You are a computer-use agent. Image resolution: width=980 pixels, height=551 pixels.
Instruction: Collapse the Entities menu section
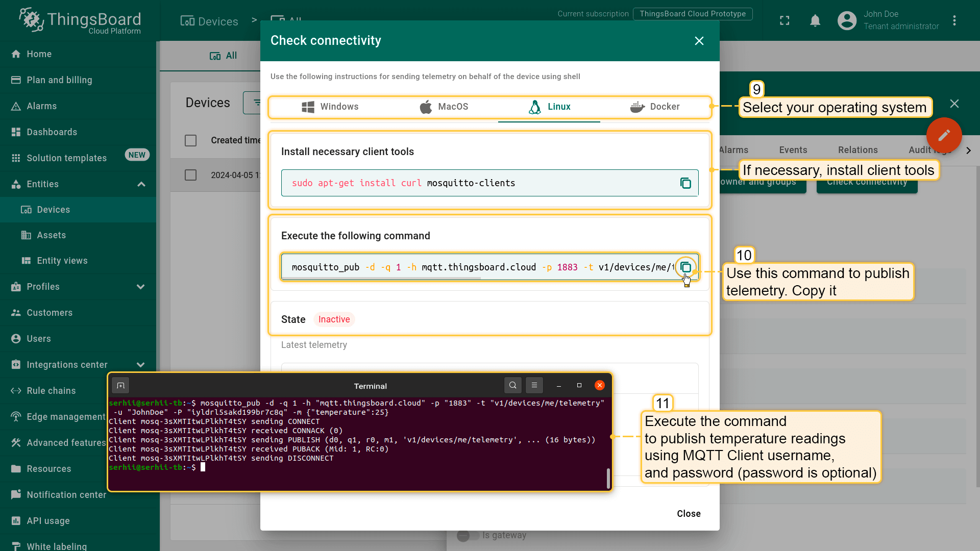pos(141,184)
